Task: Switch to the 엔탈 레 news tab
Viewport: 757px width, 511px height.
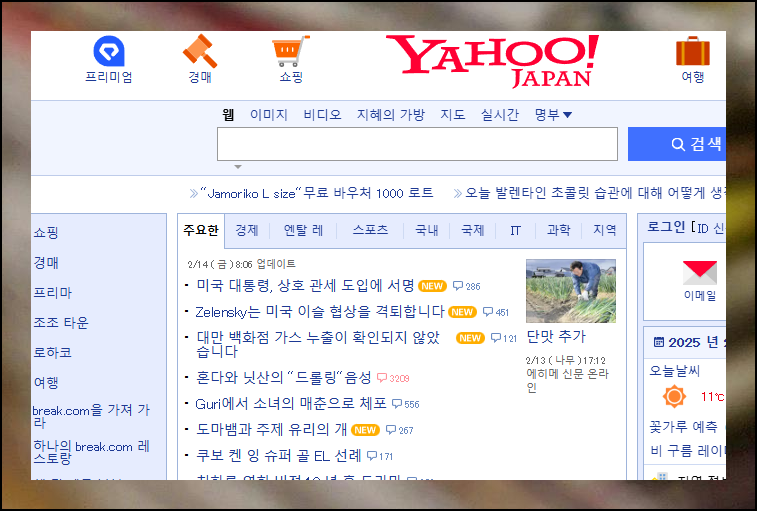Action: [x=303, y=230]
